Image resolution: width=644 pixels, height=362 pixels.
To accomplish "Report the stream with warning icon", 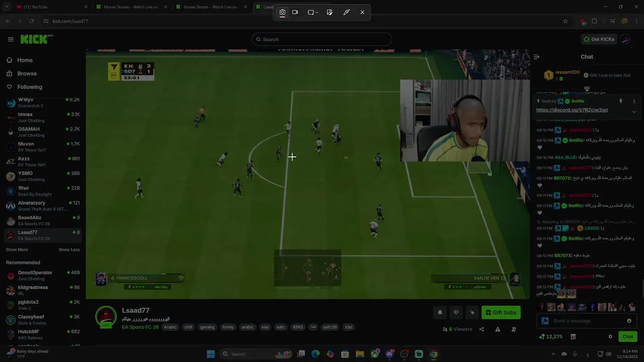I will click(x=498, y=329).
